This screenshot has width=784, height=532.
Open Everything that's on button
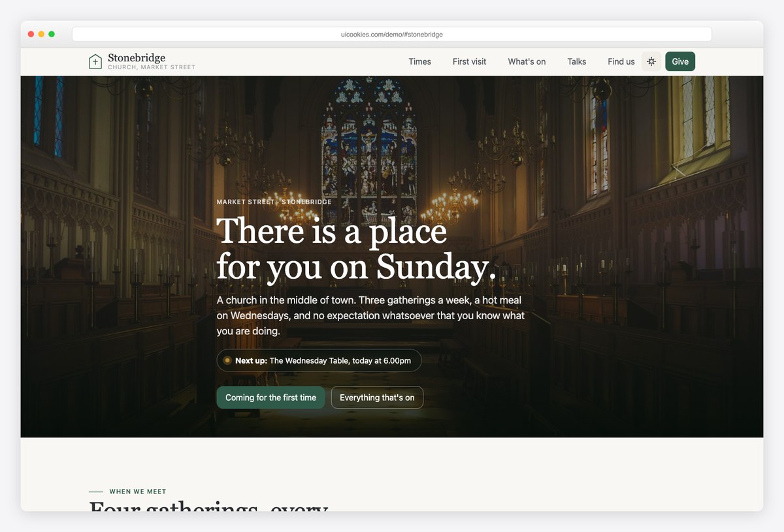point(377,398)
